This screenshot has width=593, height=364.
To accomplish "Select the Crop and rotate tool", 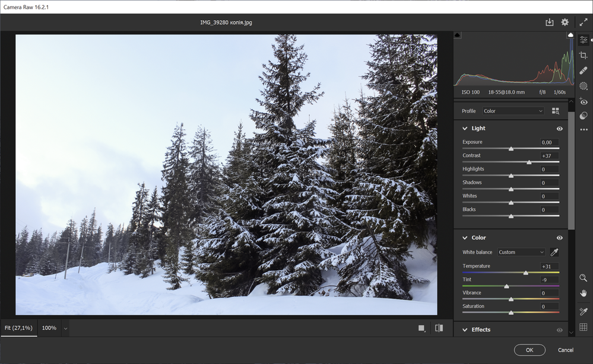I will coord(584,56).
